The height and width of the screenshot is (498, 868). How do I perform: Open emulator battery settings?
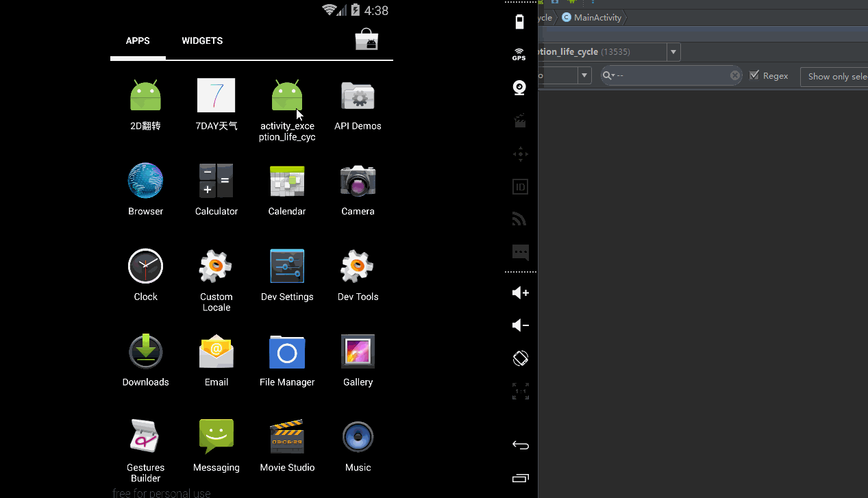[x=520, y=21]
